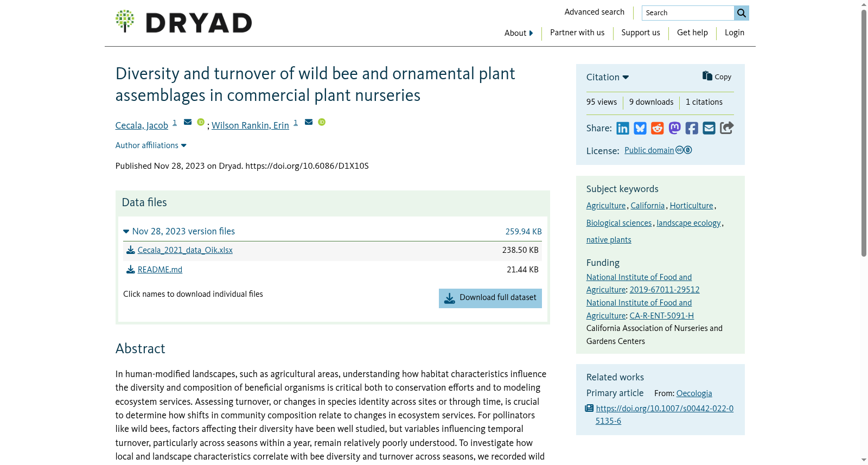Open Get help menu item
868x465 pixels.
tap(692, 33)
